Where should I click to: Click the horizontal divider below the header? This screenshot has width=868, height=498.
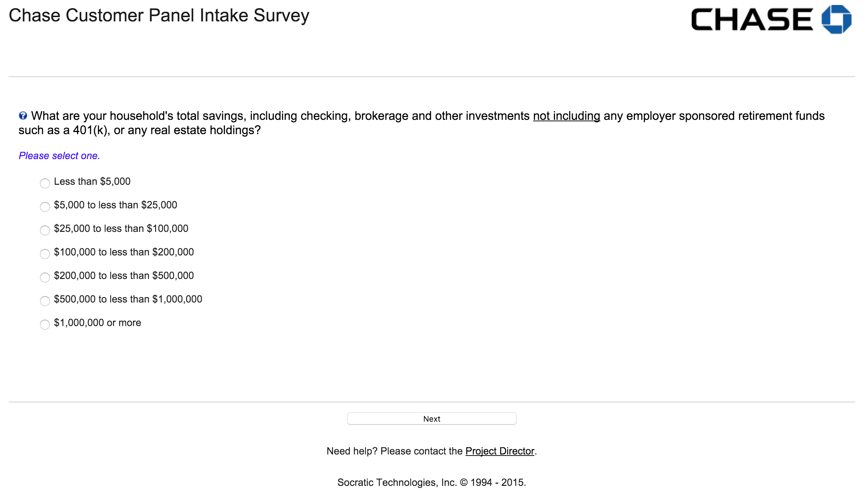click(x=432, y=77)
